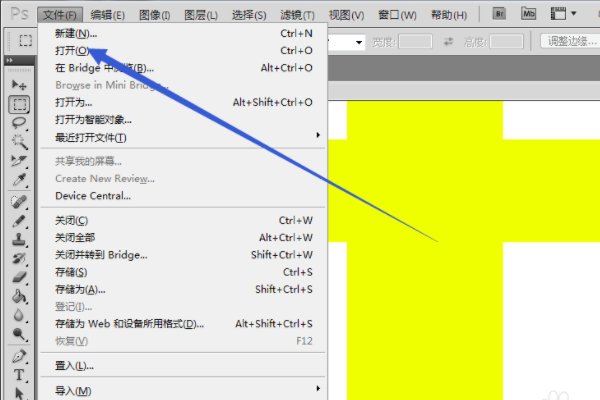Image resolution: width=600 pixels, height=400 pixels.
Task: Open the 文件(F) menu
Action: [60, 15]
